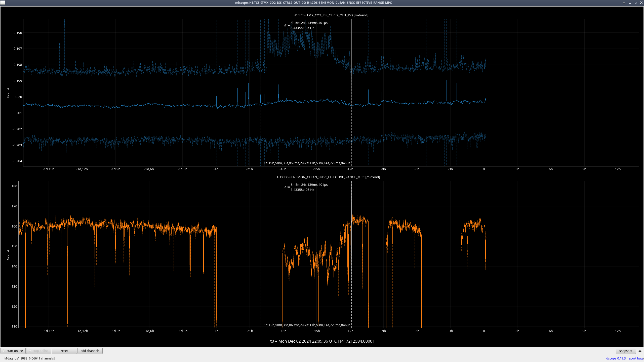Reset the plot view with reset
644x362 pixels.
tap(64, 351)
